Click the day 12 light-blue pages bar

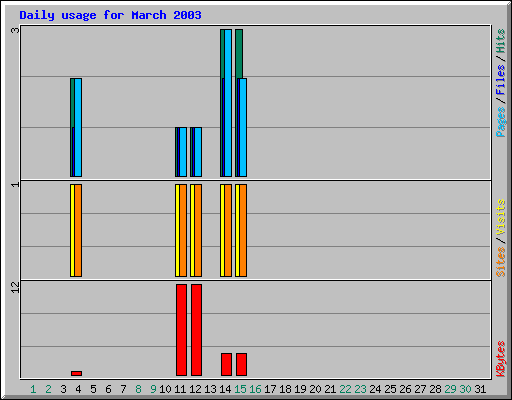coord(198,152)
